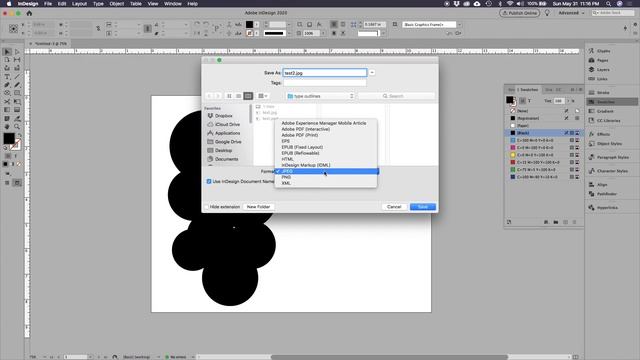Viewport: 640px width, 360px height.
Task: Select the Free Transform tool
Action: 17,101
